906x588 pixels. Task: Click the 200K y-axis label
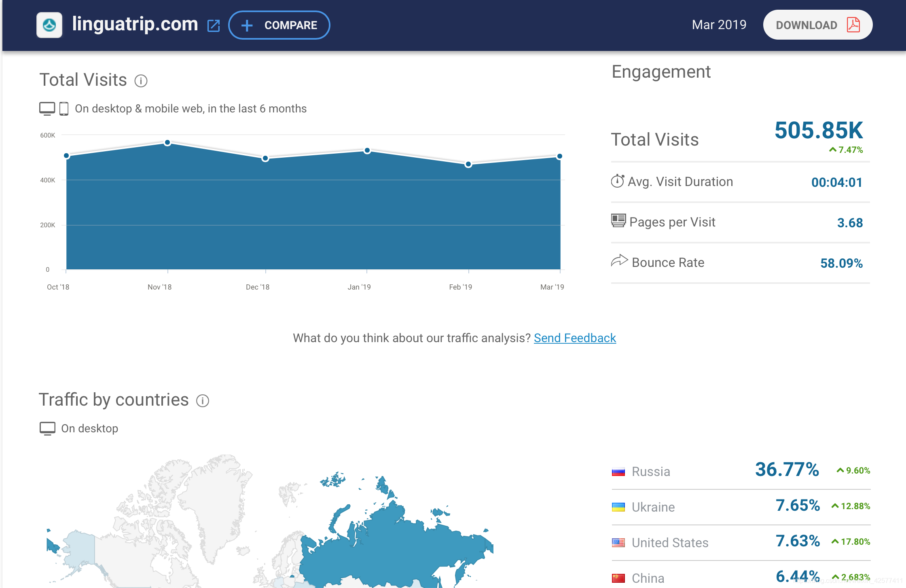click(48, 225)
